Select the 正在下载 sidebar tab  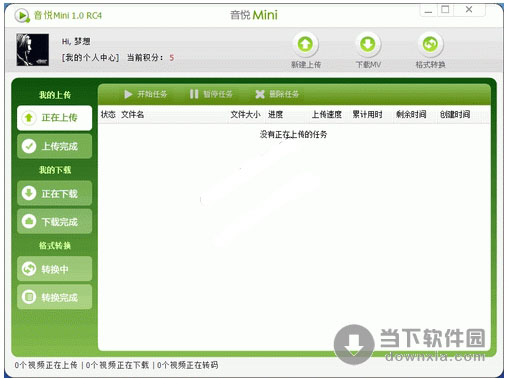55,193
